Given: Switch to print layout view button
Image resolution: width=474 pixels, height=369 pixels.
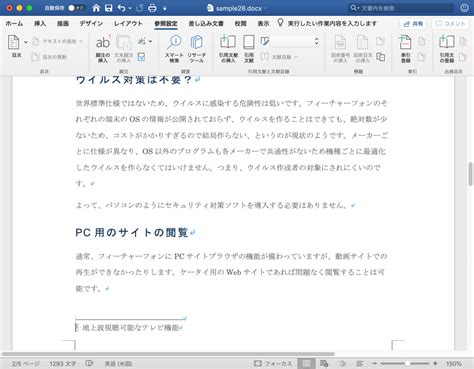Looking at the screenshot, I should pyautogui.click(x=306, y=363).
